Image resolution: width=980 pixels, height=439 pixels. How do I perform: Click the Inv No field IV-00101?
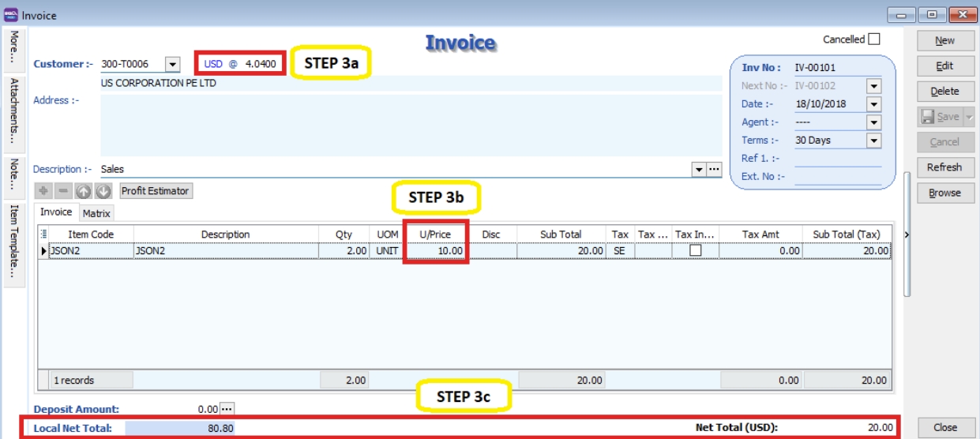pyautogui.click(x=837, y=68)
